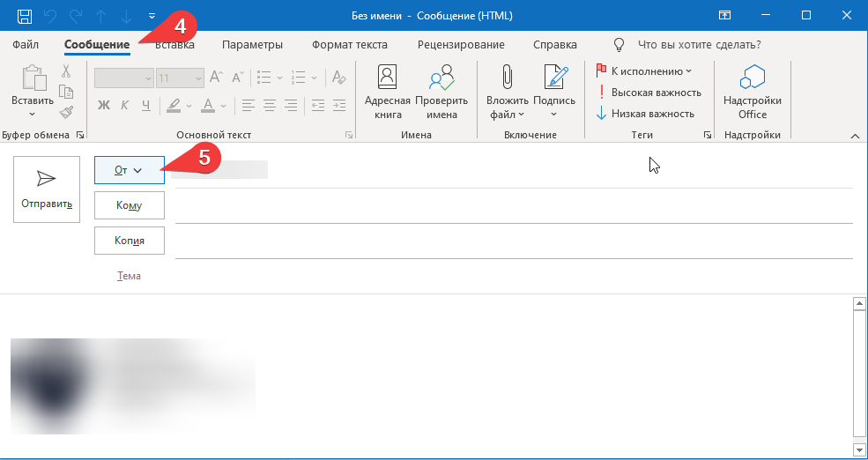Click into the Subject (Тема) field
The image size is (868, 460).
coord(514,276)
